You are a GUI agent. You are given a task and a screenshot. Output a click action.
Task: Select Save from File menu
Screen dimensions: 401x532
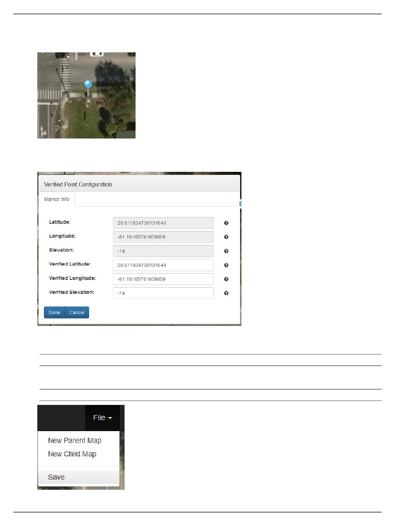click(x=79, y=477)
